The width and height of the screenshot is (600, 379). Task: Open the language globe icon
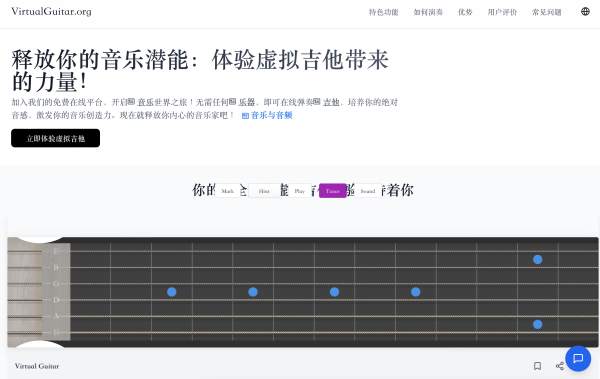tap(585, 11)
